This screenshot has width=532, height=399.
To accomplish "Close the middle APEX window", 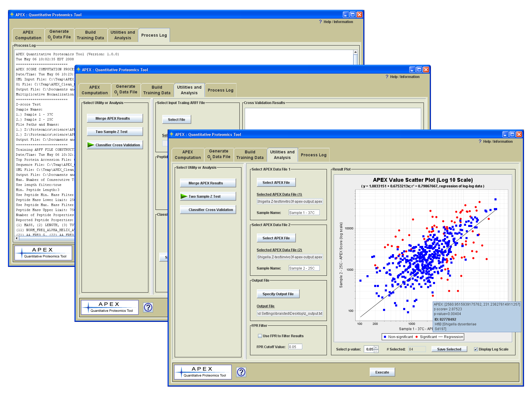I will tap(426, 70).
